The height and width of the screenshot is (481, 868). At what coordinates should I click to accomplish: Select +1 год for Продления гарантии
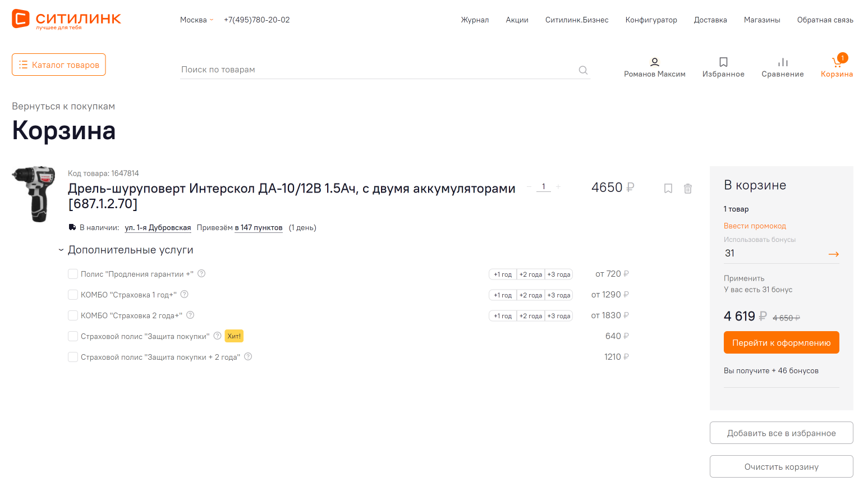503,274
